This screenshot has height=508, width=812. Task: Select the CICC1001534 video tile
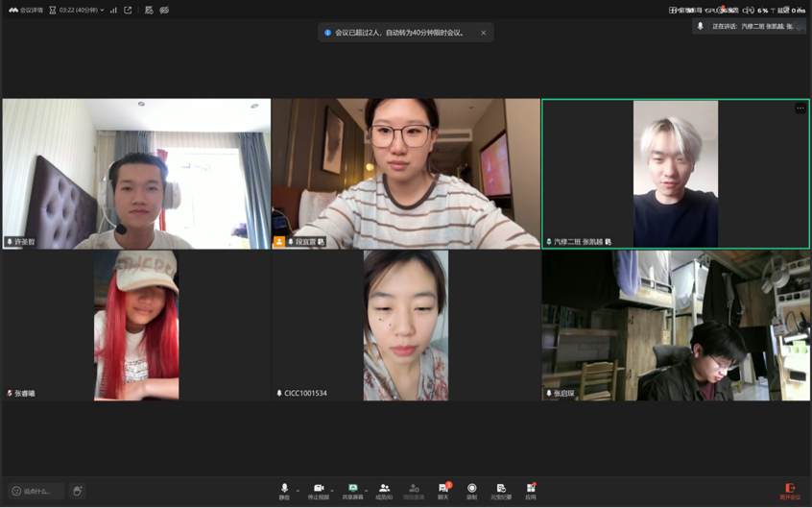(x=406, y=325)
